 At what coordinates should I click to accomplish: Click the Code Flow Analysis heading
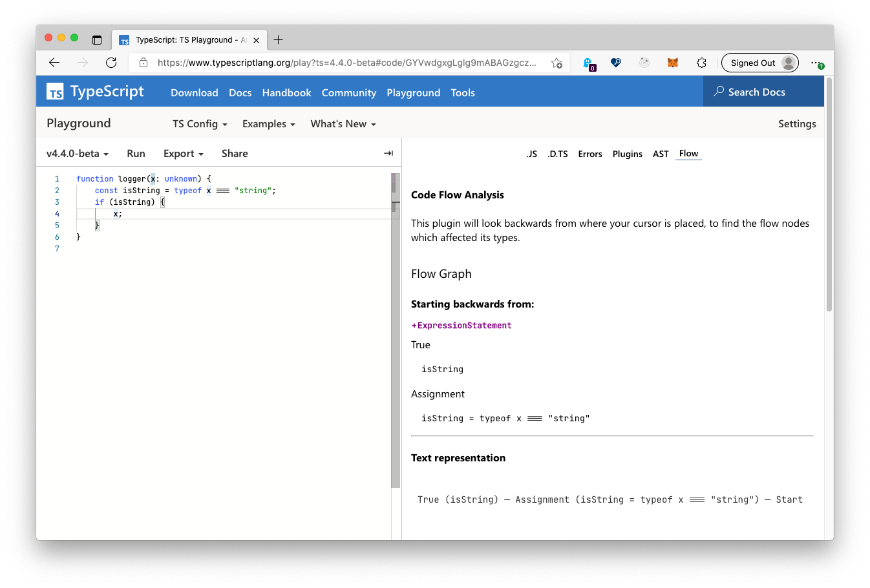(458, 194)
